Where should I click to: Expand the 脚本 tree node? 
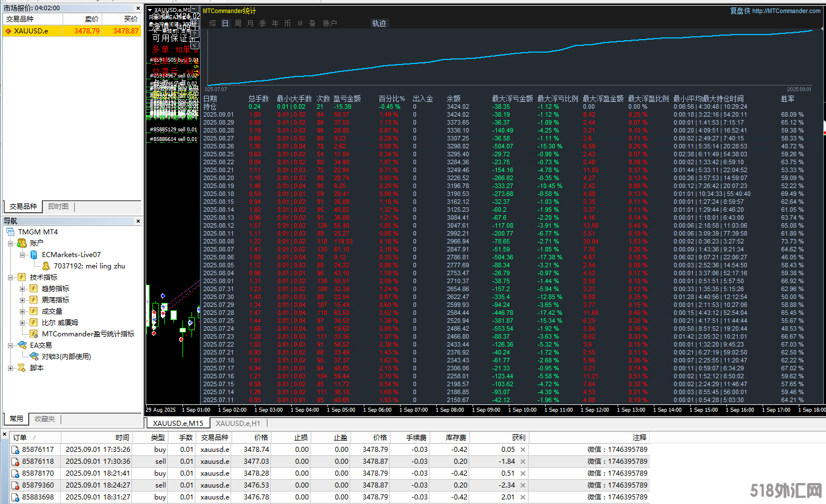pyautogui.click(x=10, y=368)
